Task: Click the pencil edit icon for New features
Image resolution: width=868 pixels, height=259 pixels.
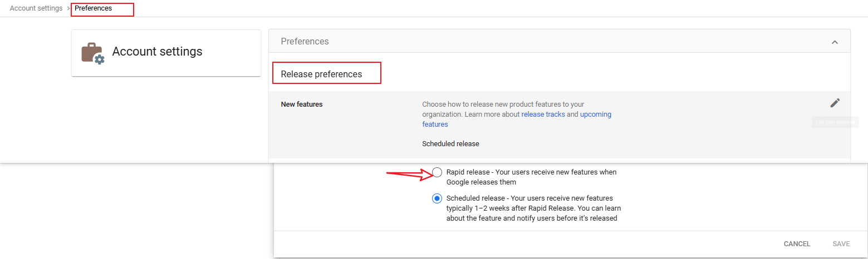Action: (835, 103)
